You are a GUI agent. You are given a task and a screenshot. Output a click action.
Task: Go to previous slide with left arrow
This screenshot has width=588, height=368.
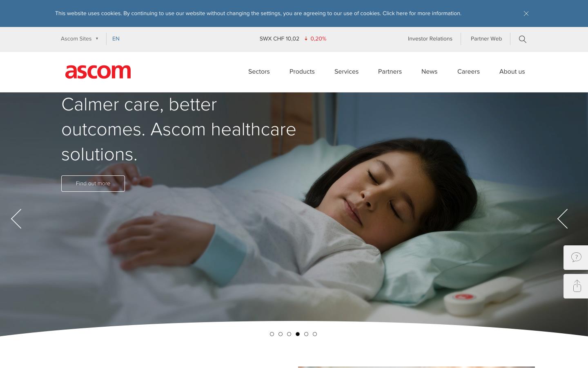(x=16, y=219)
